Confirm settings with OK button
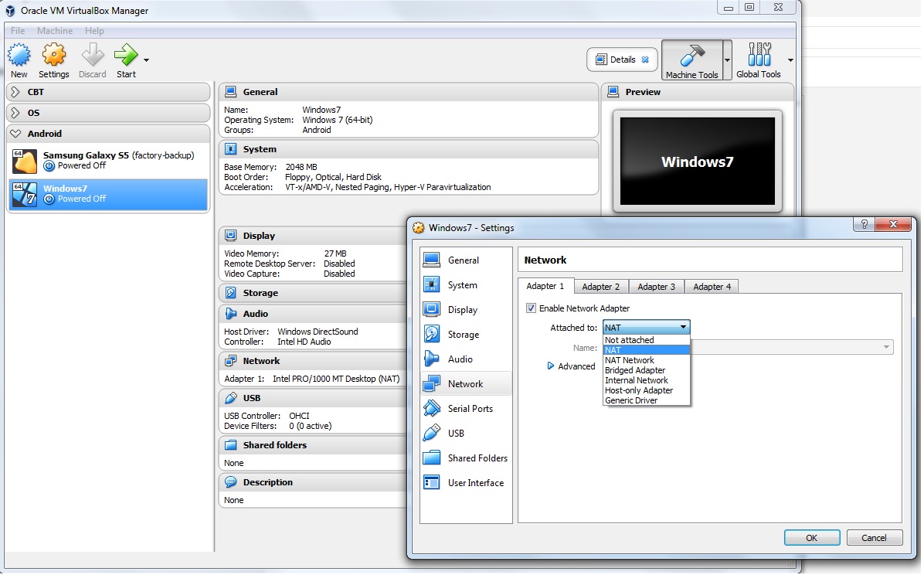This screenshot has height=575, width=924. 811,538
